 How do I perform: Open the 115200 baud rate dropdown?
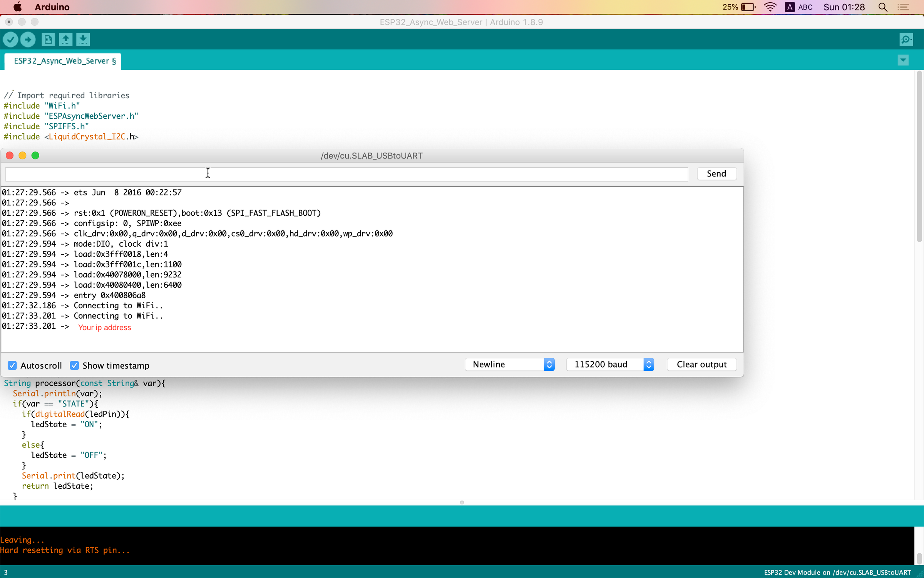coord(610,364)
